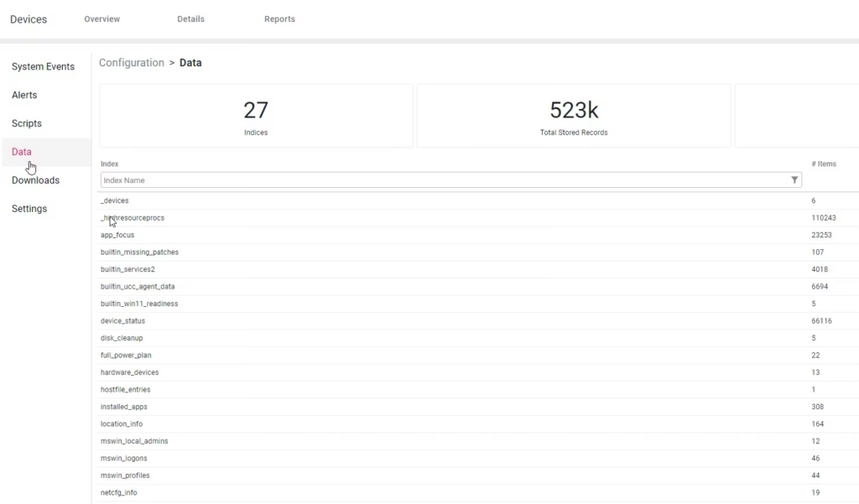The image size is (859, 504).
Task: Select System Events in the sidebar
Action: click(x=43, y=67)
